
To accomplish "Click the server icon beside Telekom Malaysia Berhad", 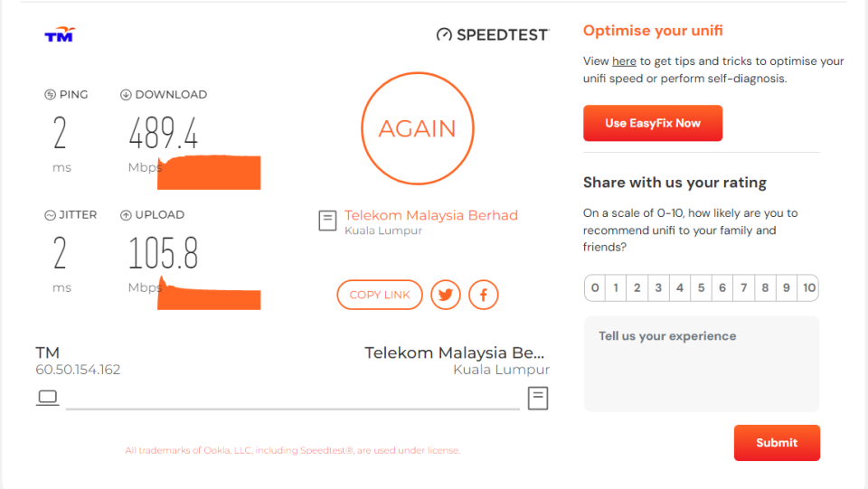I will coord(327,221).
